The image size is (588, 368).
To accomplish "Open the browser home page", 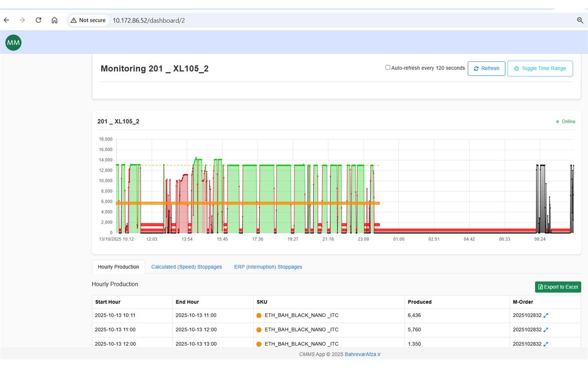I will (x=55, y=20).
